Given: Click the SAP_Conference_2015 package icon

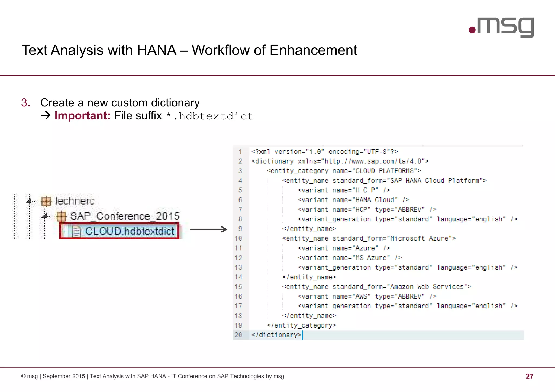Looking at the screenshot, I should (61, 216).
